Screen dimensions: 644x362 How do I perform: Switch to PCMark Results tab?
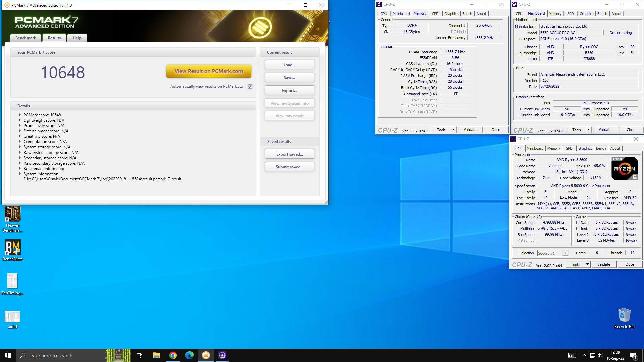54,38
